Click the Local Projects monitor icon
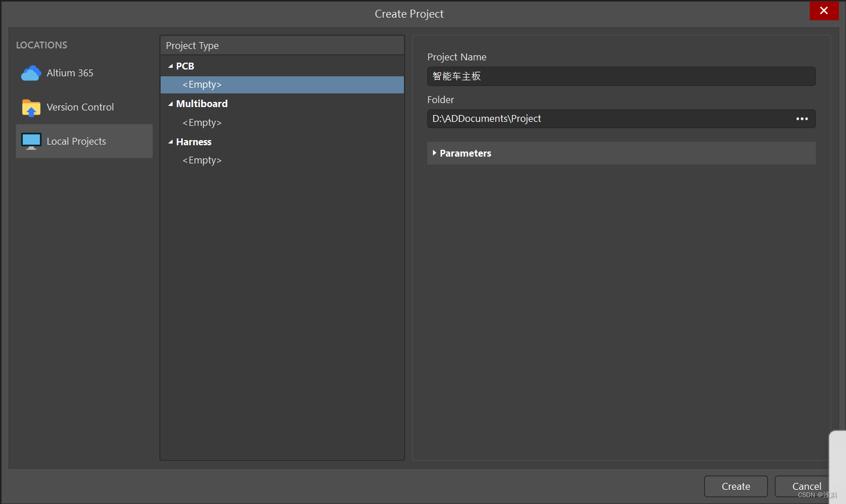The image size is (846, 504). click(x=31, y=141)
